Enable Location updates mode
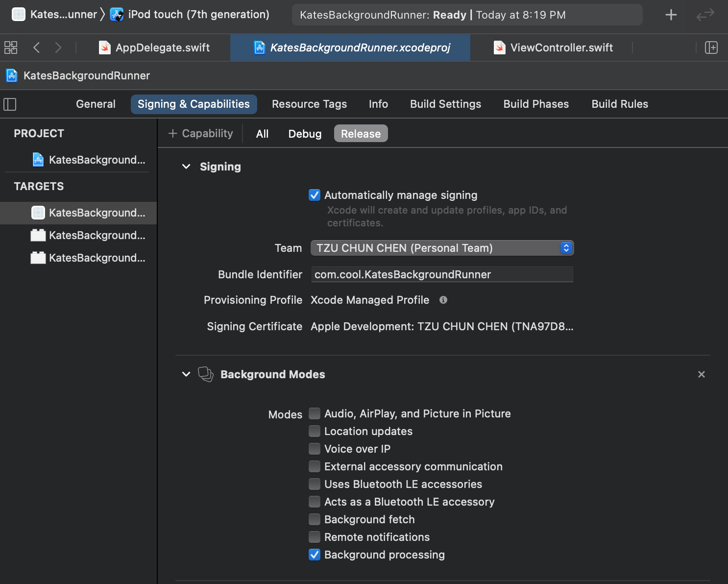 315,432
